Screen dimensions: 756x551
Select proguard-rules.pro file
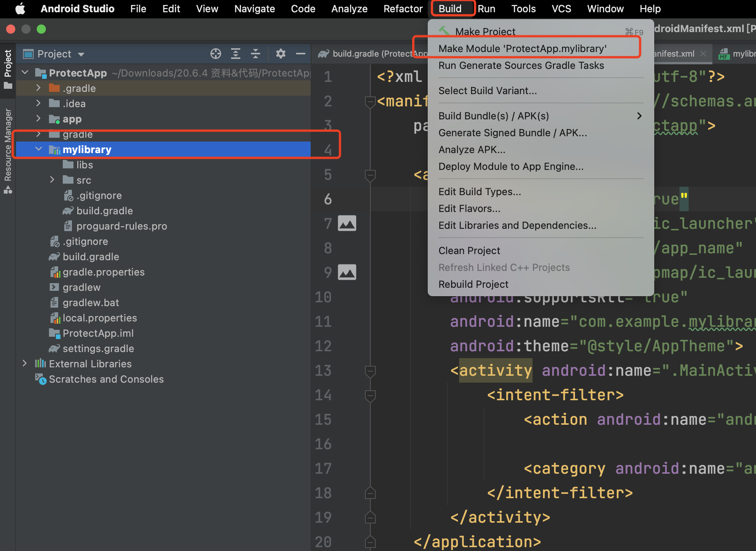tap(122, 226)
